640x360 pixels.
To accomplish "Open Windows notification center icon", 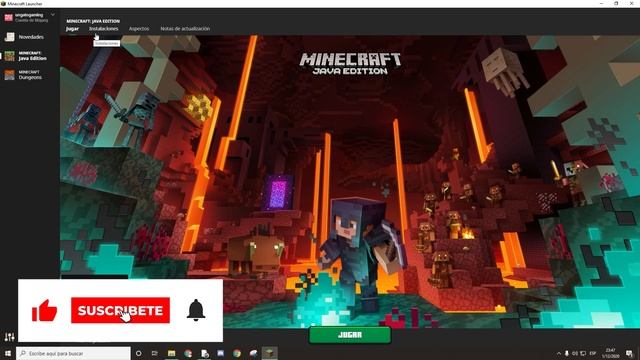I will tap(629, 353).
